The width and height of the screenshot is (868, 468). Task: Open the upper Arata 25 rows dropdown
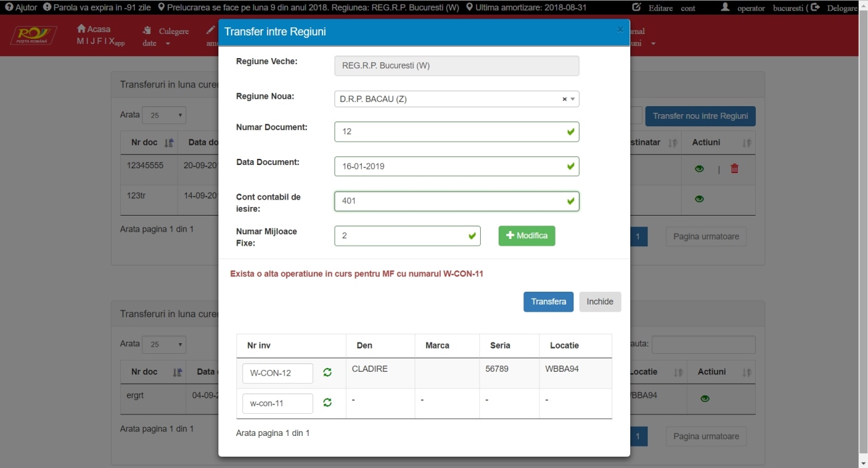164,115
